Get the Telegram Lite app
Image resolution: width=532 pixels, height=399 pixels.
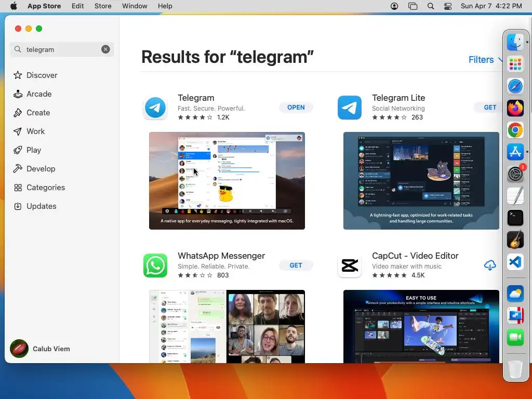[x=490, y=108]
